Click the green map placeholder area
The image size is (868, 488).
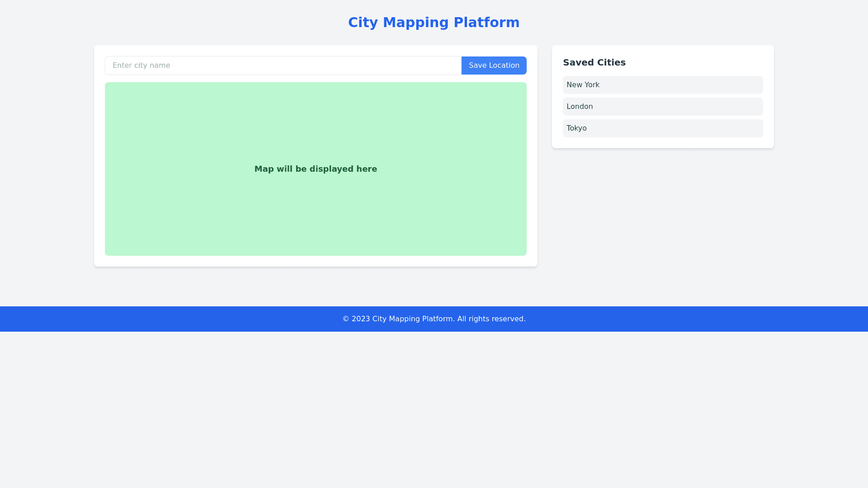coord(316,217)
